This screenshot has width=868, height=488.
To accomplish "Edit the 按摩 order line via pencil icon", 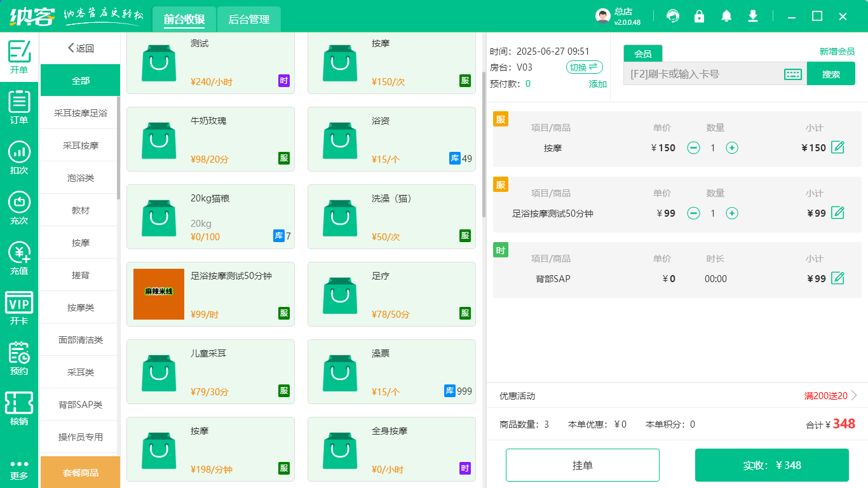I will (837, 147).
